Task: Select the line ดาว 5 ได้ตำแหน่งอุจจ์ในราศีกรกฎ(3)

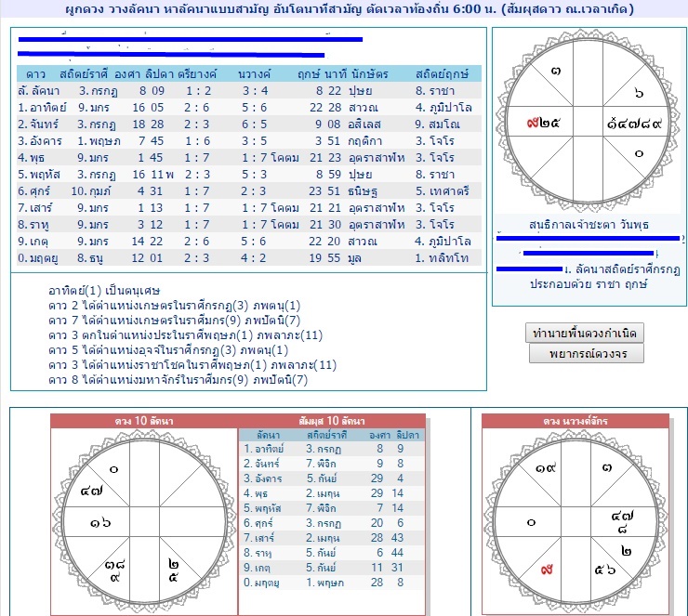Action: pyautogui.click(x=168, y=350)
